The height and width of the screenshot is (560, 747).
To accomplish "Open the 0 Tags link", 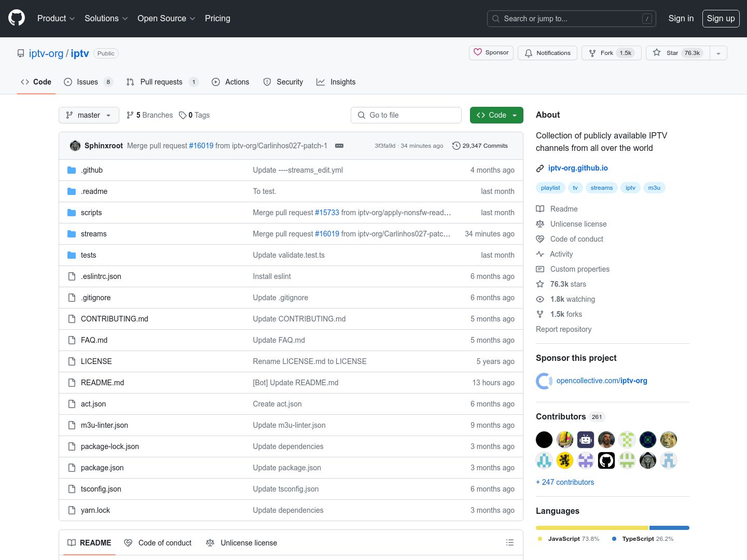I will pyautogui.click(x=195, y=115).
